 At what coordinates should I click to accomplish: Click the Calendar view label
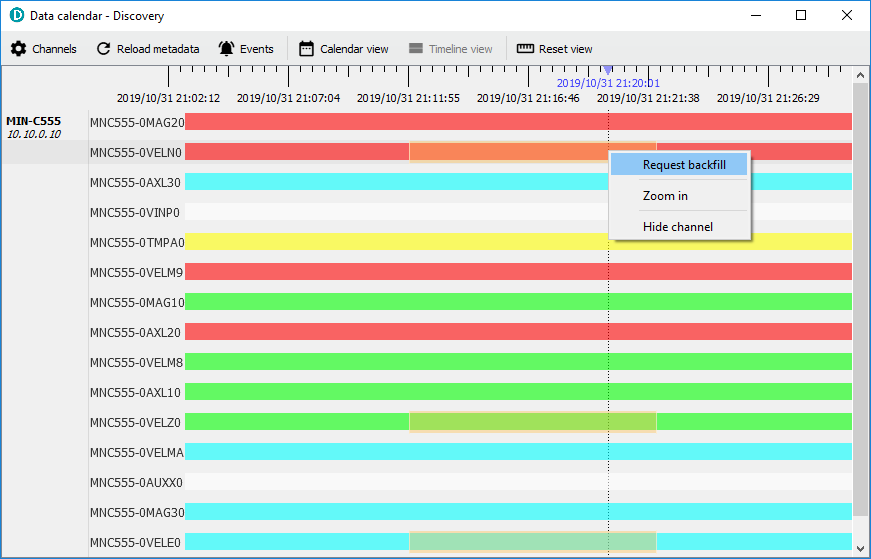354,49
